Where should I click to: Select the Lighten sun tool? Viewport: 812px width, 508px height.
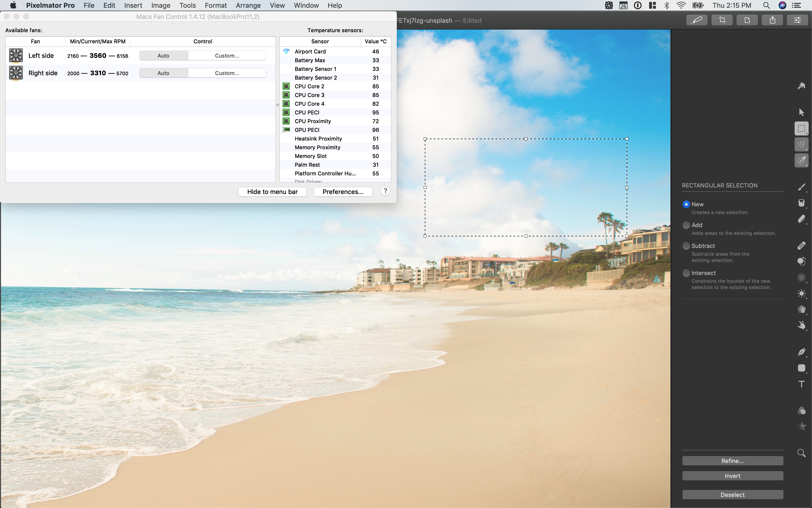pos(801,294)
